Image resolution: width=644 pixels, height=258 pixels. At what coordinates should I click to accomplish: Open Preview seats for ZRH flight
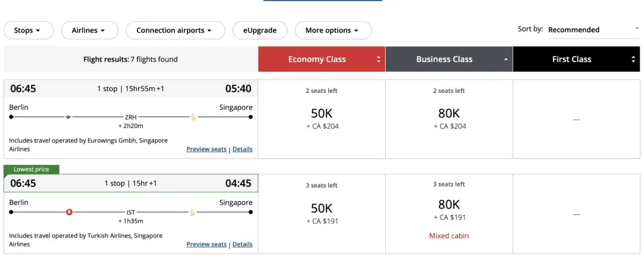point(206,149)
